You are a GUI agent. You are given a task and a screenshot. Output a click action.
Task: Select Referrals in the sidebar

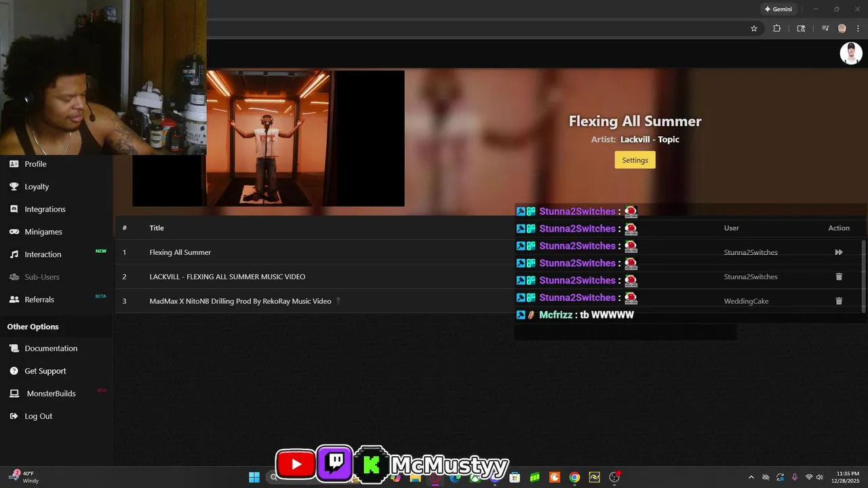39,300
